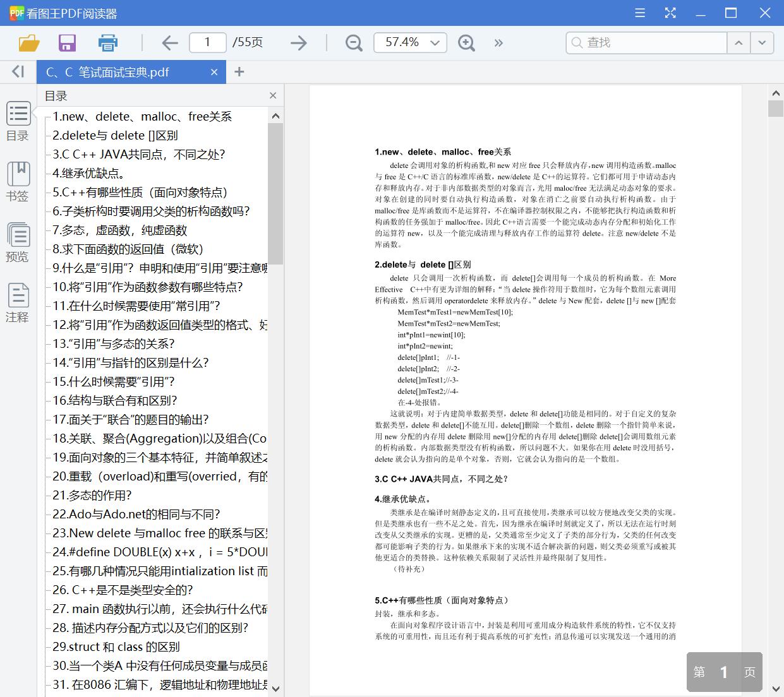784x697 pixels.
Task: Expand the extra toolbar tools chevron
Action: coord(498,42)
